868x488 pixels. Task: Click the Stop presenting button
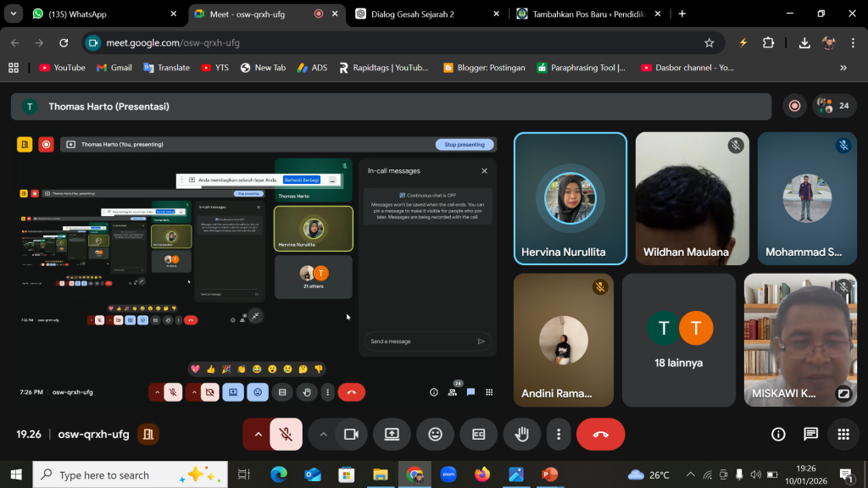(465, 145)
